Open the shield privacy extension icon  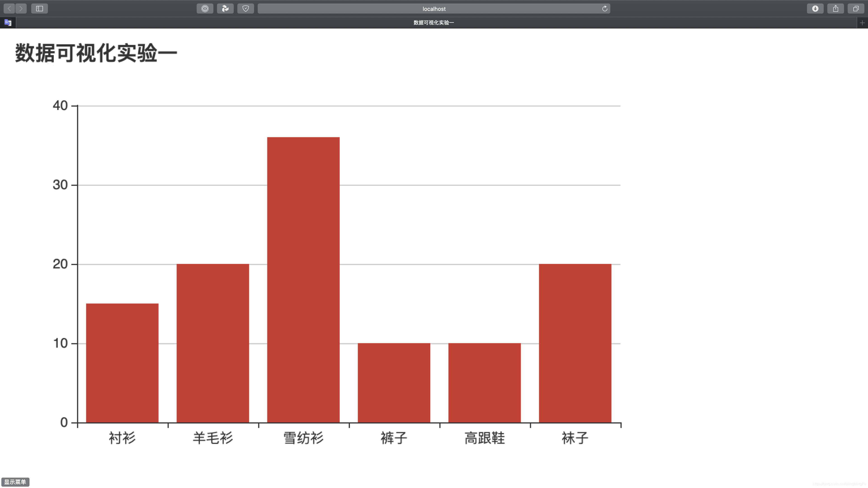[x=246, y=8]
